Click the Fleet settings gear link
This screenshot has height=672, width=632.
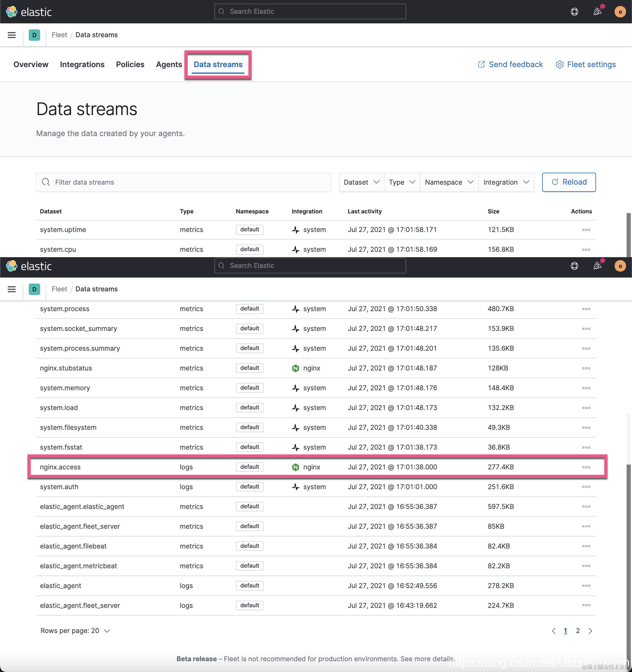tap(586, 64)
